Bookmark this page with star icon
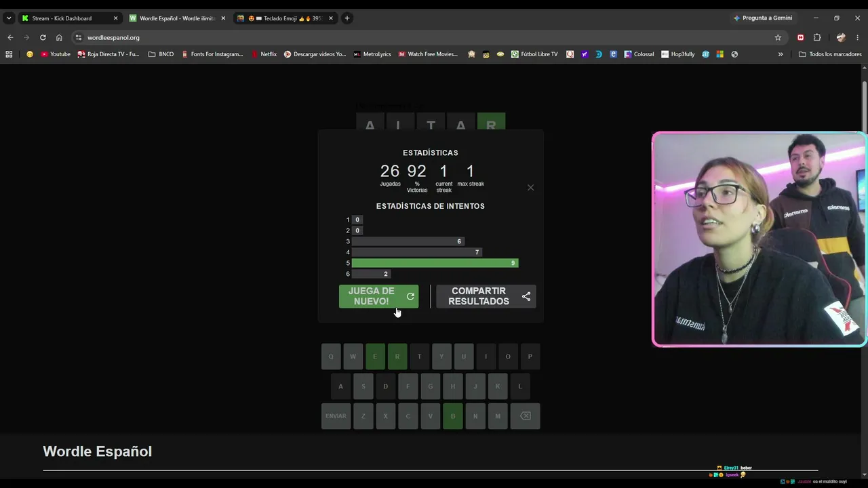 click(x=778, y=37)
